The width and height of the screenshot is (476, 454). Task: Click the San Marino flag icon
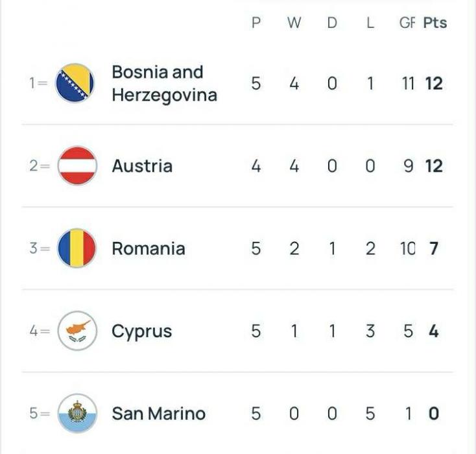[x=77, y=413]
